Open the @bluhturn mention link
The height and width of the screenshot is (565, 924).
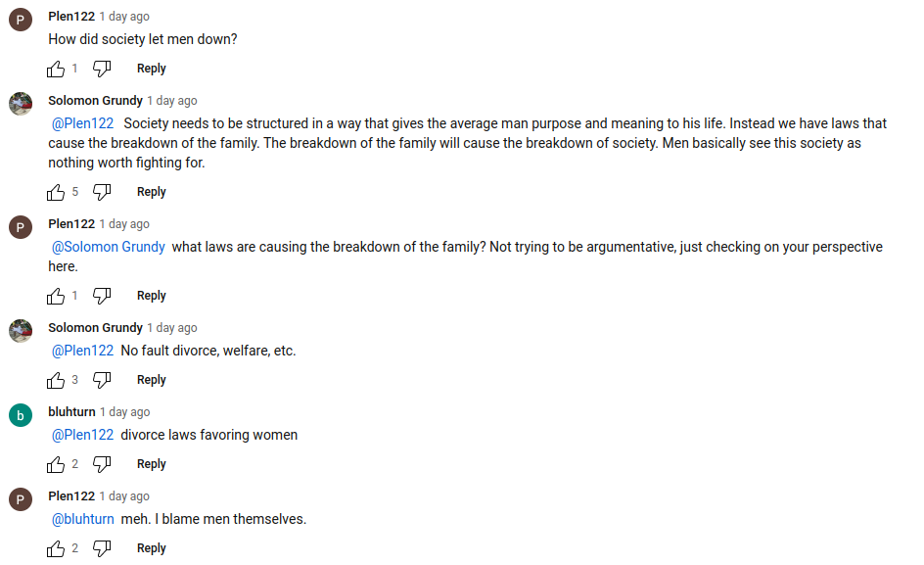point(82,519)
